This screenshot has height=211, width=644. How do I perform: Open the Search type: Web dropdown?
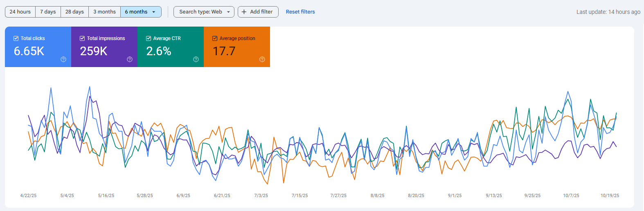[204, 12]
